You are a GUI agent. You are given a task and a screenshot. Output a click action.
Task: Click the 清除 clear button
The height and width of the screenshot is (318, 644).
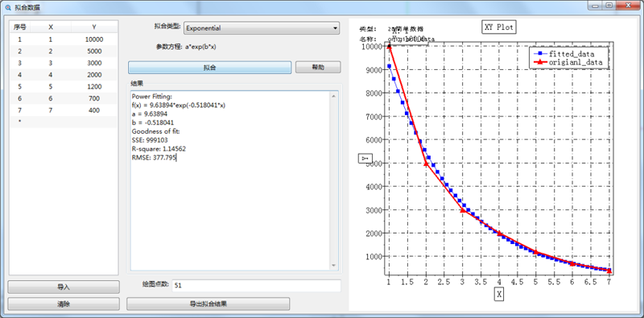pos(64,304)
